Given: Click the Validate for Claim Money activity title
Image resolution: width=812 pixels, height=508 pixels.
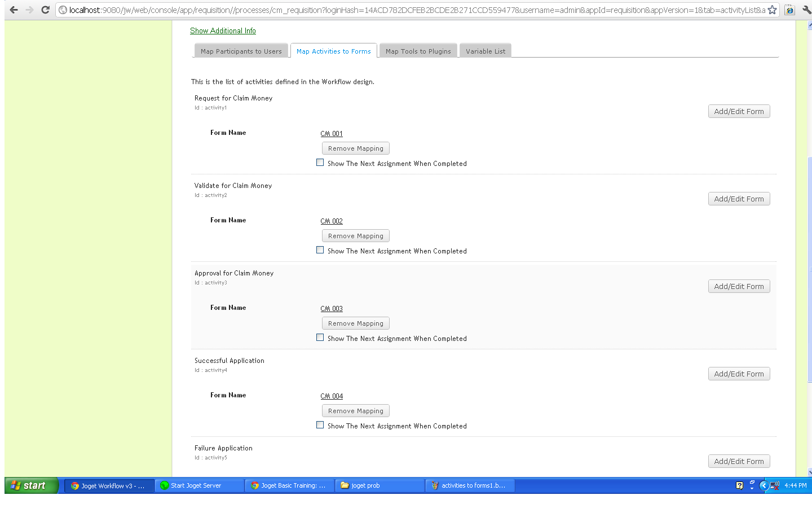Looking at the screenshot, I should (x=233, y=186).
